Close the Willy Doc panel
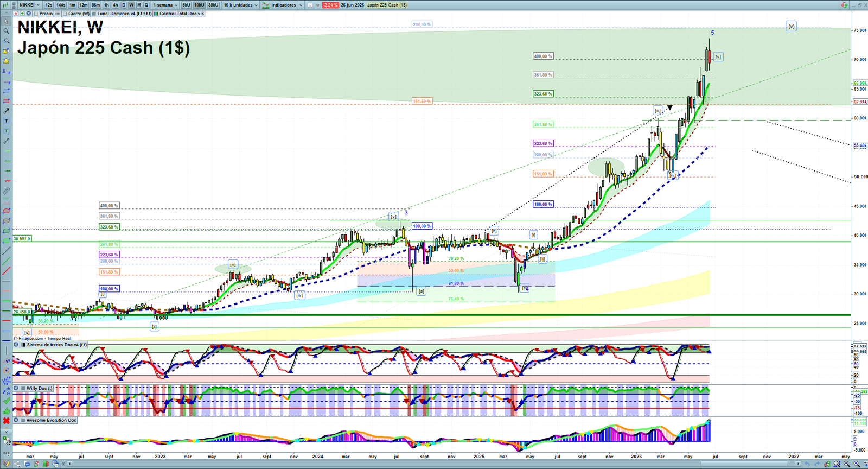 click(16, 388)
